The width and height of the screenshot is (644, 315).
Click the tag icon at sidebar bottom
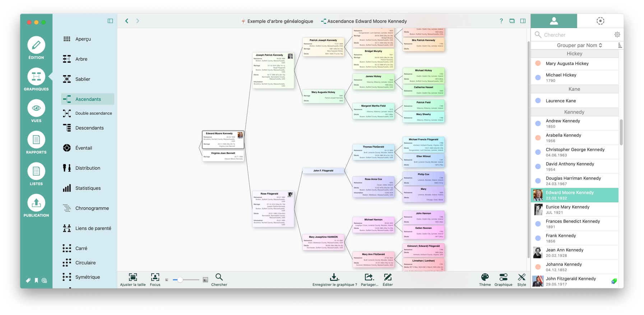click(x=28, y=281)
